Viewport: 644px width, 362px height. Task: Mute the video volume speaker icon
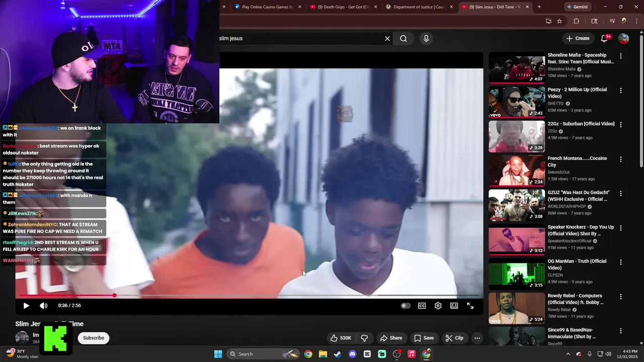(x=44, y=306)
